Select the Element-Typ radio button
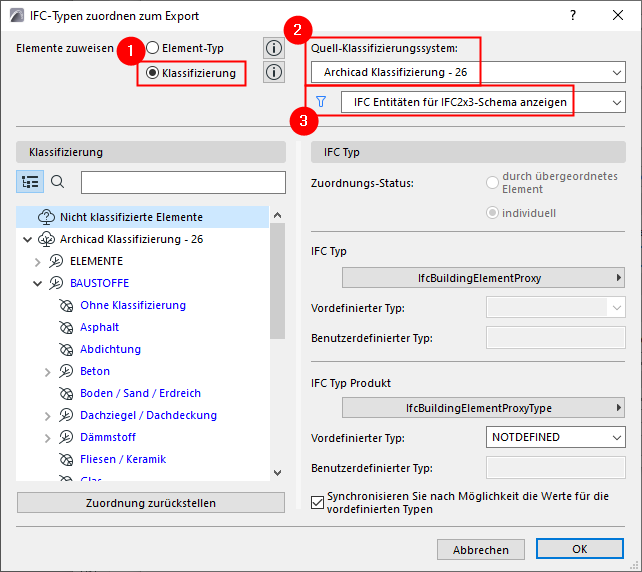Viewport: 642px width, 572px height. (x=152, y=48)
